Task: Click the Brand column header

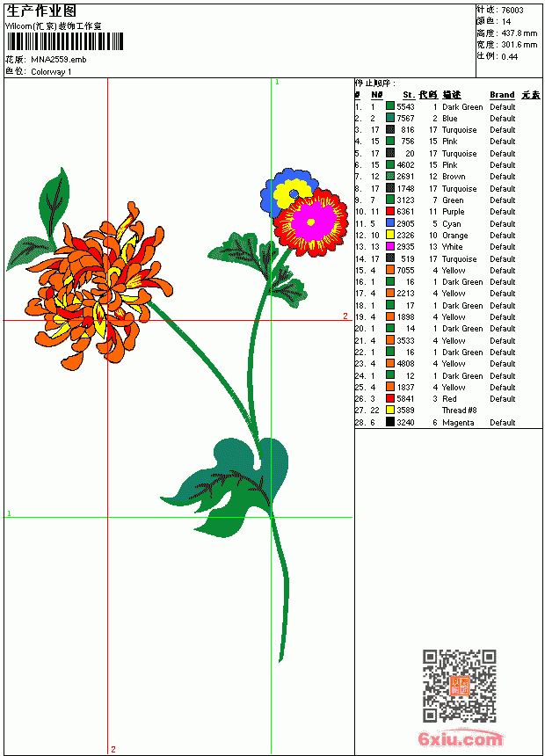Action: [502, 95]
